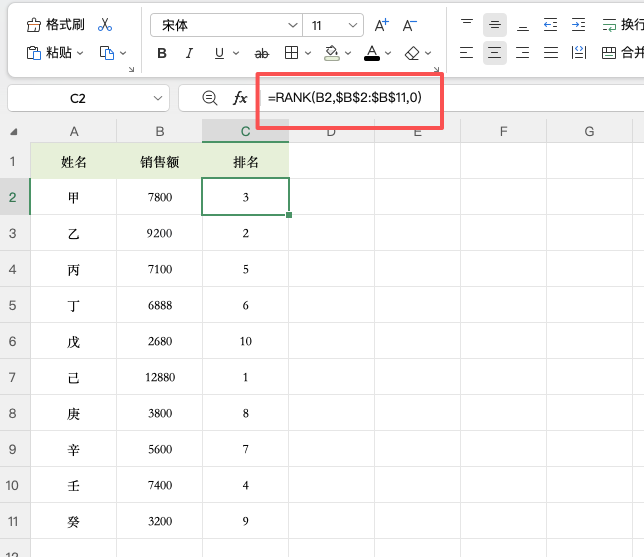Image resolution: width=644 pixels, height=557 pixels.
Task: Select column G header
Action: [x=589, y=131]
